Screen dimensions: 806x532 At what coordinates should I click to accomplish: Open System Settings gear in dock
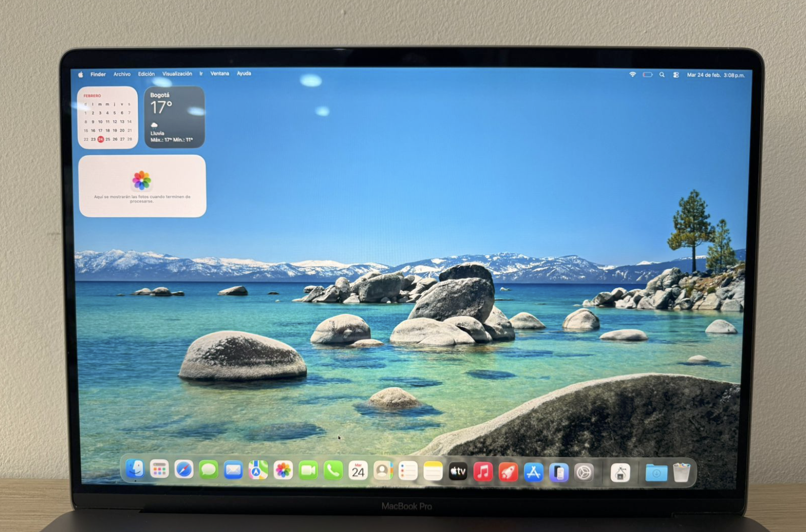(x=584, y=473)
